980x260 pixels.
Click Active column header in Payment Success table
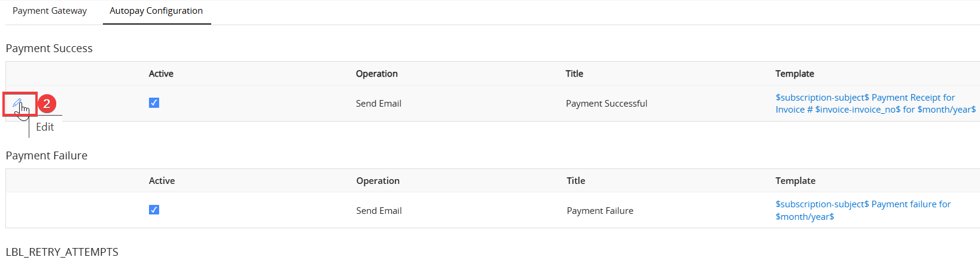point(161,74)
